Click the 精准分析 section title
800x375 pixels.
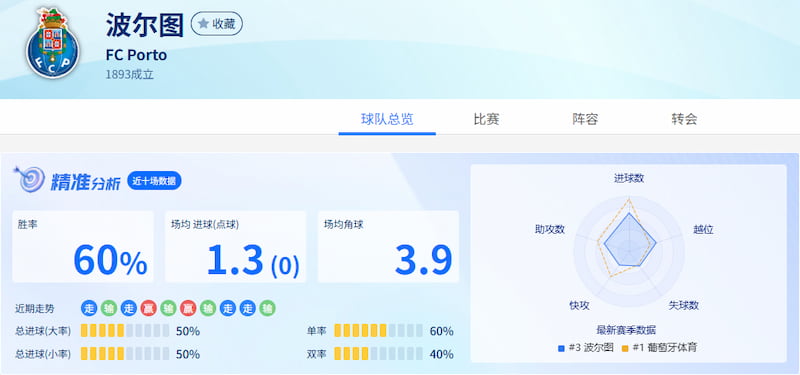click(x=85, y=182)
